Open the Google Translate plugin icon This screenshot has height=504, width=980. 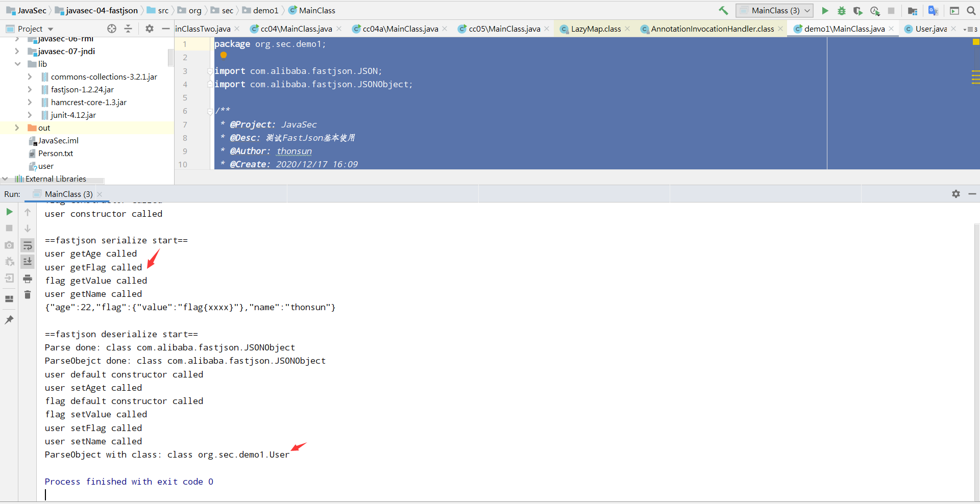[933, 10]
